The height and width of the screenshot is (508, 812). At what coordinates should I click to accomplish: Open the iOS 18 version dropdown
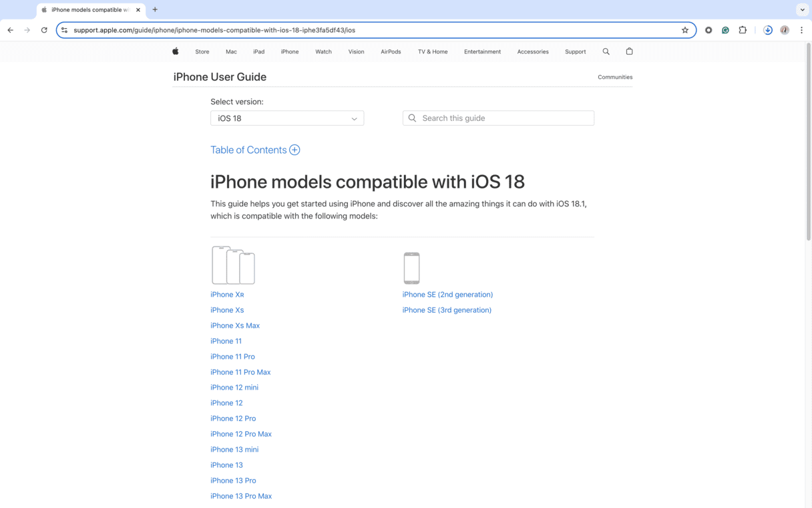click(287, 118)
